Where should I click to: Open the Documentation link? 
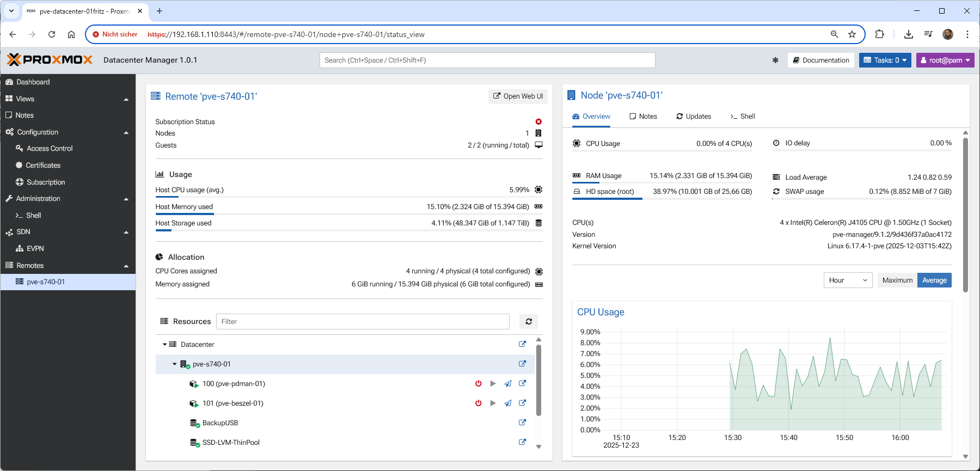pyautogui.click(x=821, y=60)
